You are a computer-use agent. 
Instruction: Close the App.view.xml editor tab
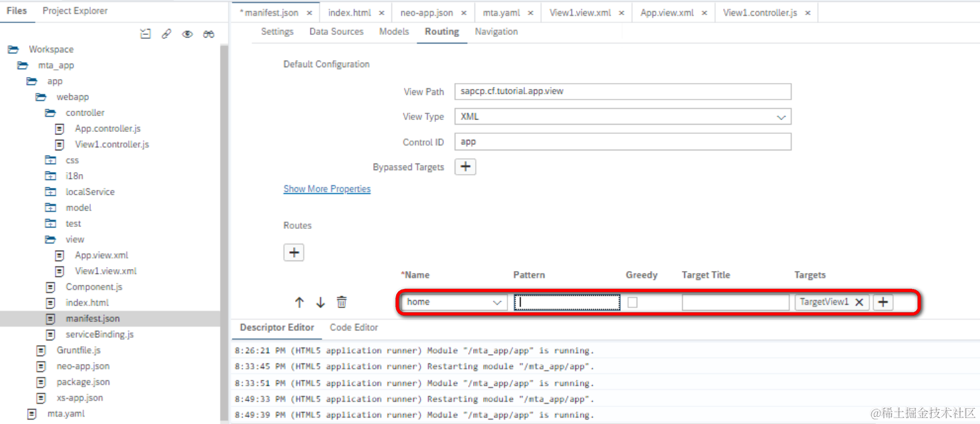[x=705, y=13]
